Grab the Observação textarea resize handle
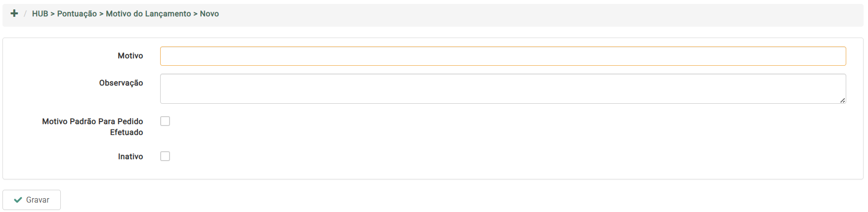This screenshot has width=868, height=212. pos(842,100)
